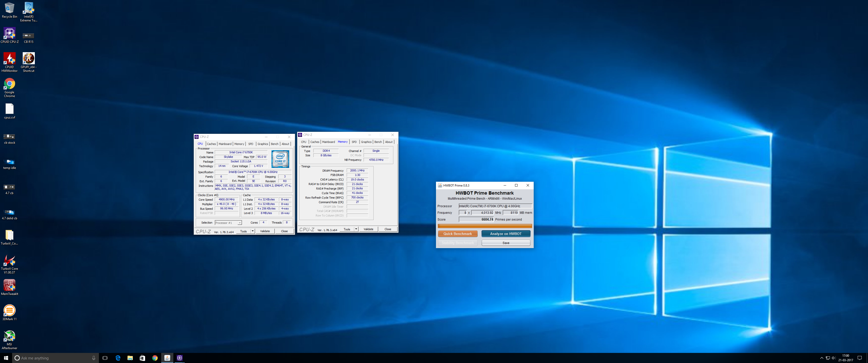
Task: Open CPUID CPU-Z desktop shortcut
Action: 9,35
